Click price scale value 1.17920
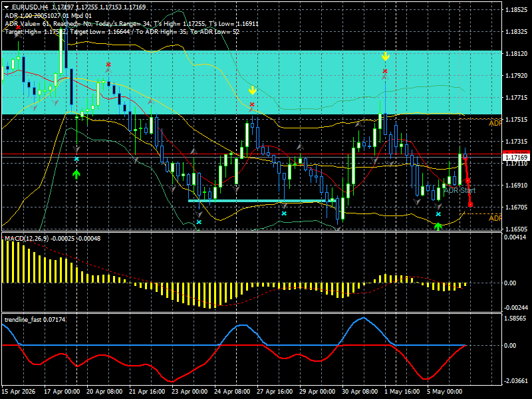This screenshot has width=532, height=399. click(x=517, y=76)
